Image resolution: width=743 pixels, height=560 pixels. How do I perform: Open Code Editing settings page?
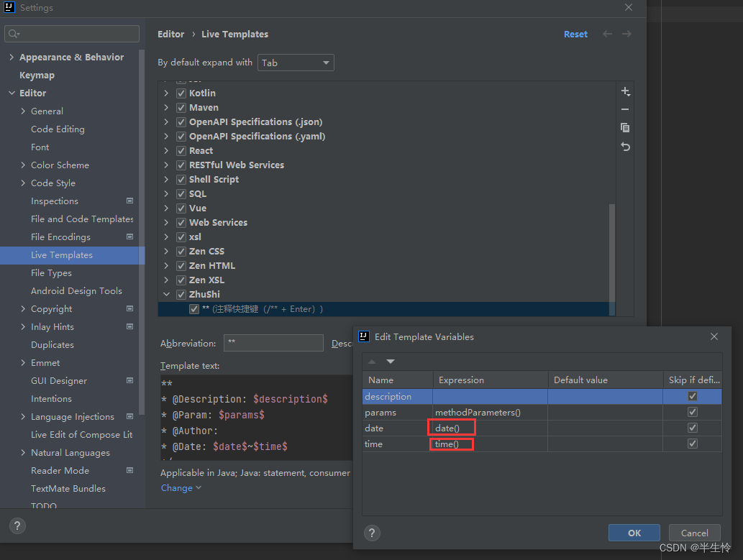coord(58,129)
